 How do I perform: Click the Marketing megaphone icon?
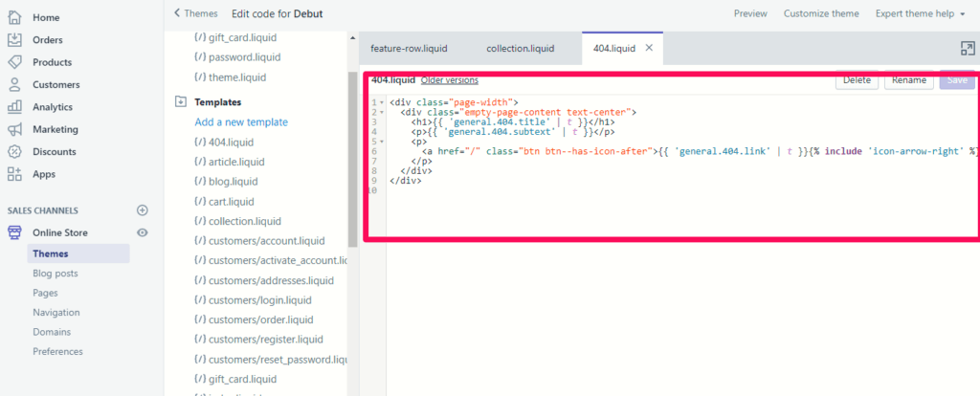[14, 129]
